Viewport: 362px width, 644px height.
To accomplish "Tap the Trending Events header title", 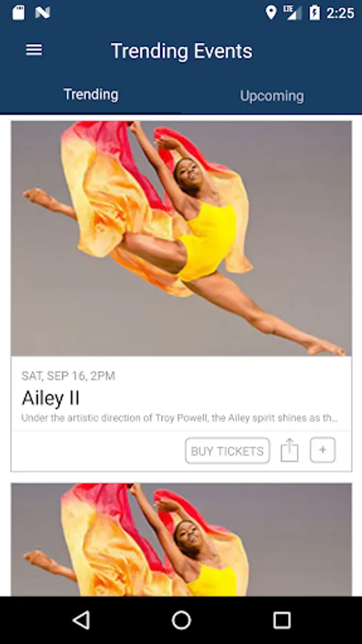I will [182, 51].
